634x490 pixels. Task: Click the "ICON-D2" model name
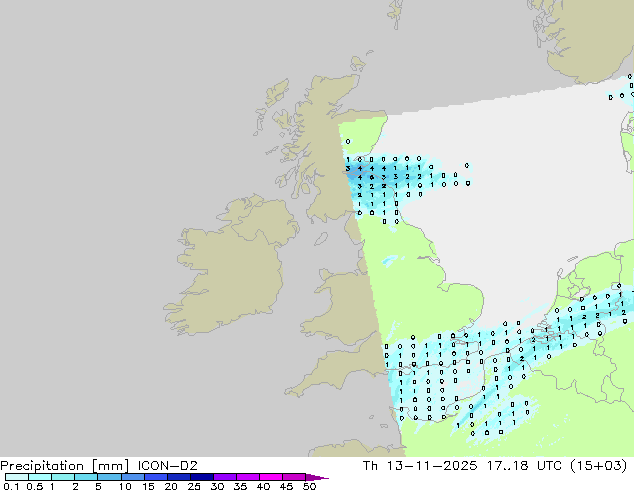tap(167, 466)
